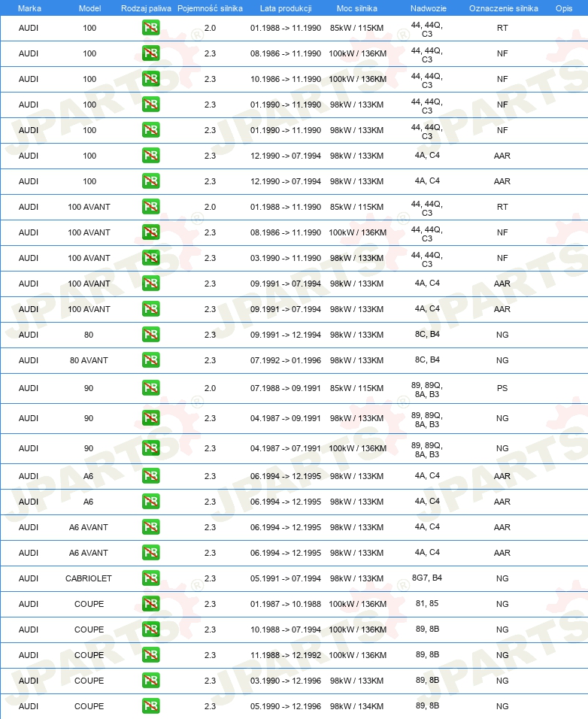Screen dimensions: 588x719
Task: Click the 81, 85 body cell
Action: coord(427,603)
